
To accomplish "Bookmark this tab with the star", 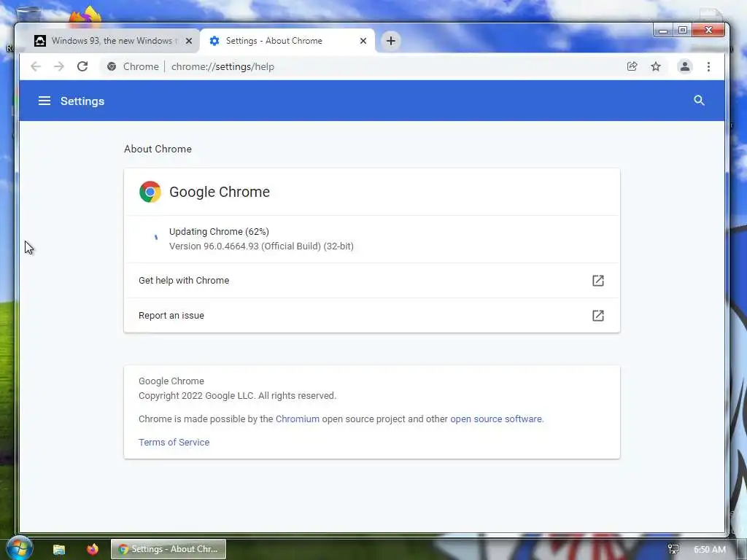I will [656, 66].
